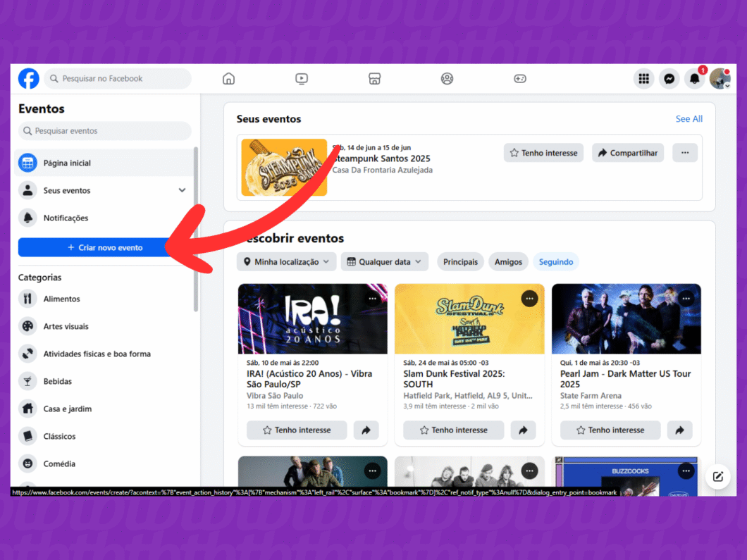Open the Minha localização dropdown
This screenshot has height=560, width=747.
tap(286, 262)
